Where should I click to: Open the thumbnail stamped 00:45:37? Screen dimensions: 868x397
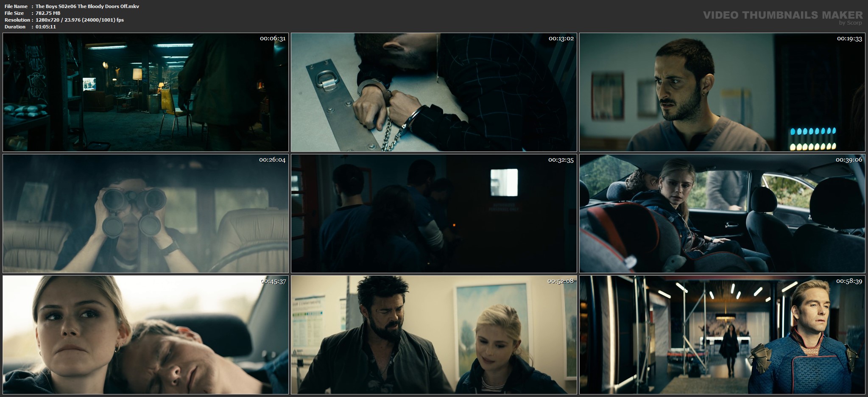145,335
